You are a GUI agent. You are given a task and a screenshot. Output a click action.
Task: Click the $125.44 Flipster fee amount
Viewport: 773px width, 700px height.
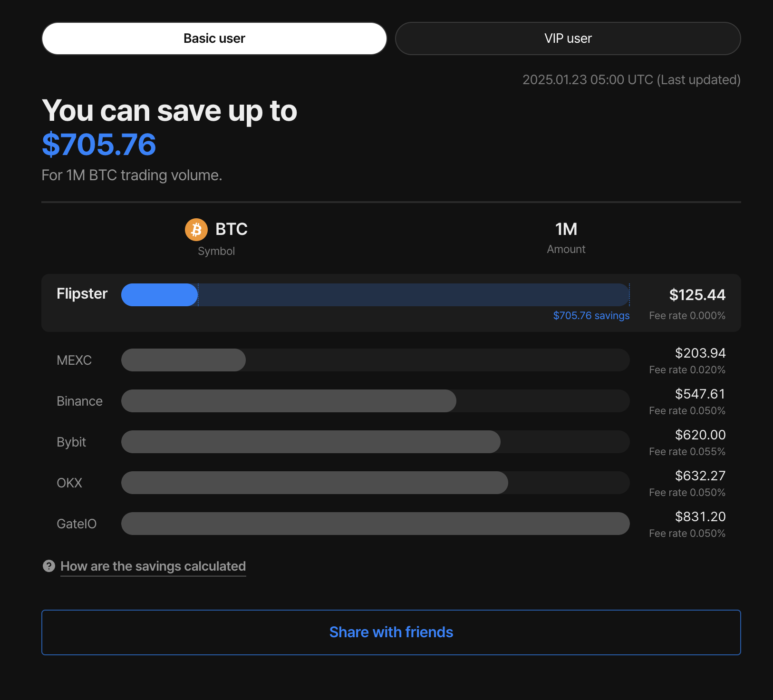click(697, 295)
